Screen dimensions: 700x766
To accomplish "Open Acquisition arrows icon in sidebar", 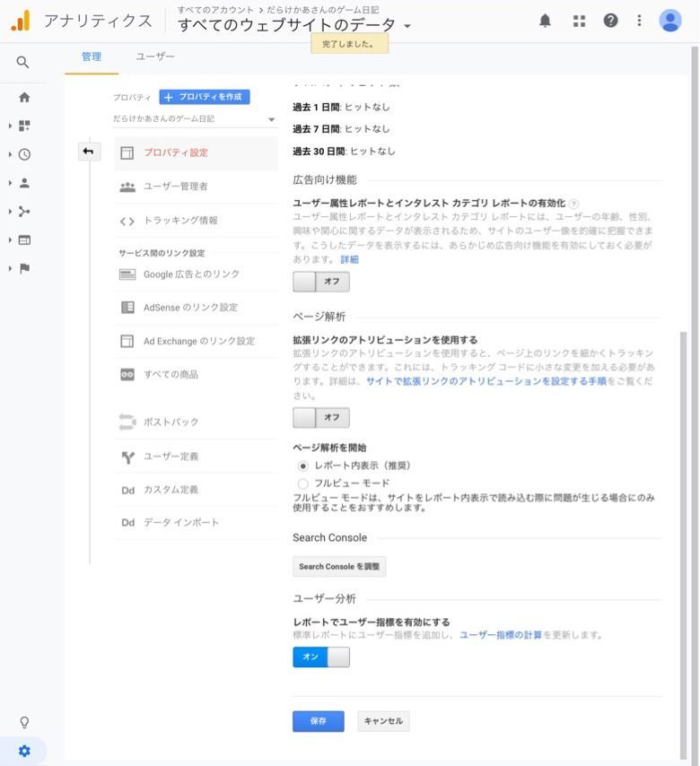I will (x=24, y=212).
